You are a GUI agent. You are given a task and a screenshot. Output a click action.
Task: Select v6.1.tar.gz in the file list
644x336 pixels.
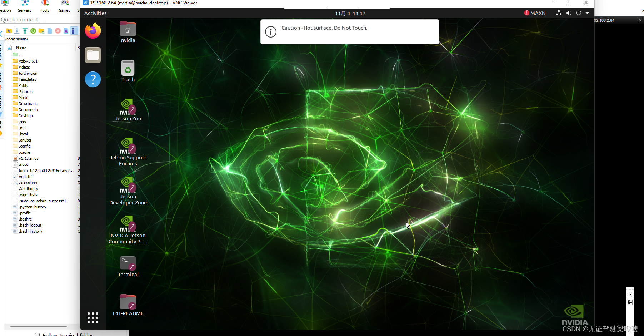tap(29, 158)
